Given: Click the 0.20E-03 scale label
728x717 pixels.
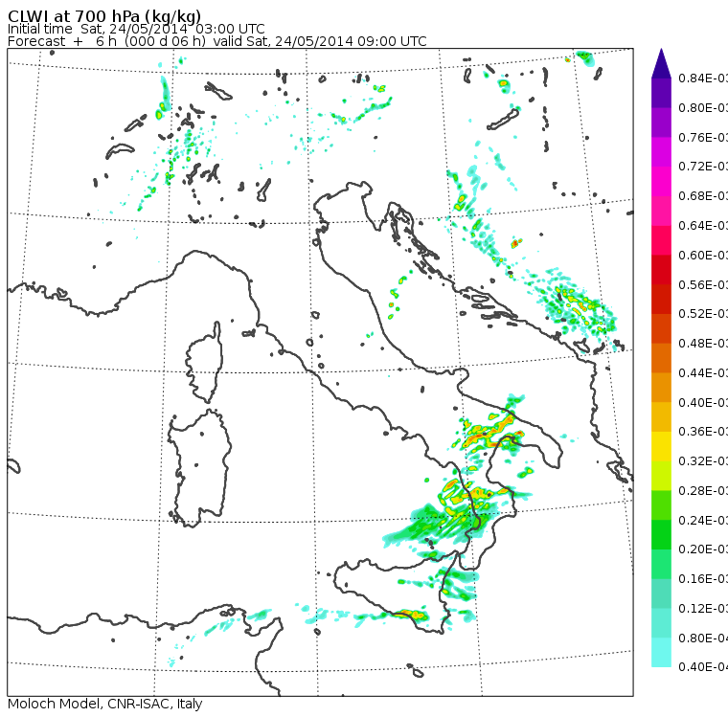Looking at the screenshot, I should [x=703, y=549].
